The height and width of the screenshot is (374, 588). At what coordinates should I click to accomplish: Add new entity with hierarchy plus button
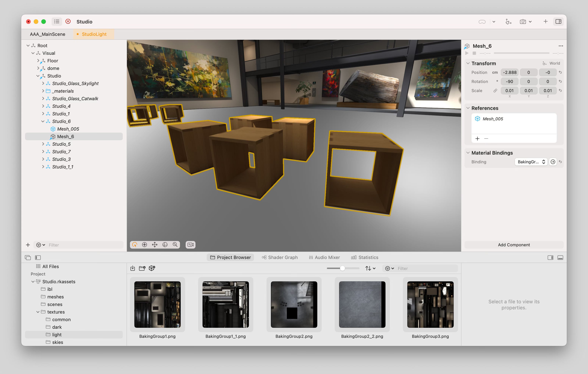(x=28, y=245)
